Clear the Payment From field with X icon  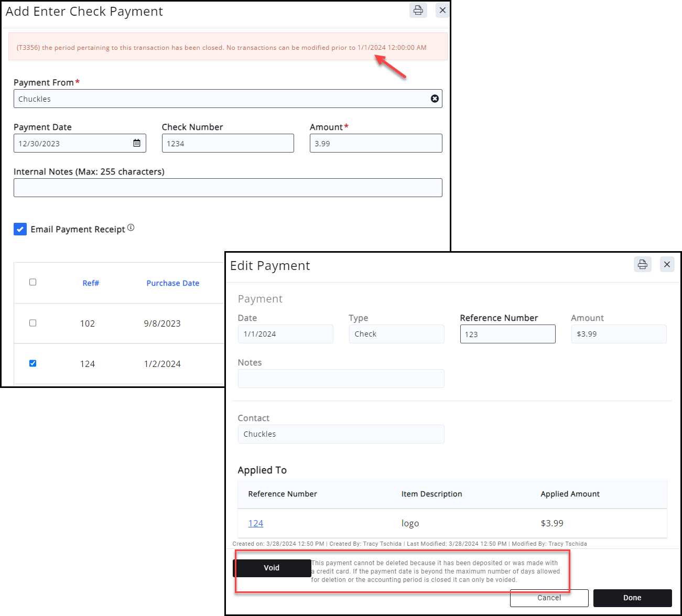coord(435,99)
